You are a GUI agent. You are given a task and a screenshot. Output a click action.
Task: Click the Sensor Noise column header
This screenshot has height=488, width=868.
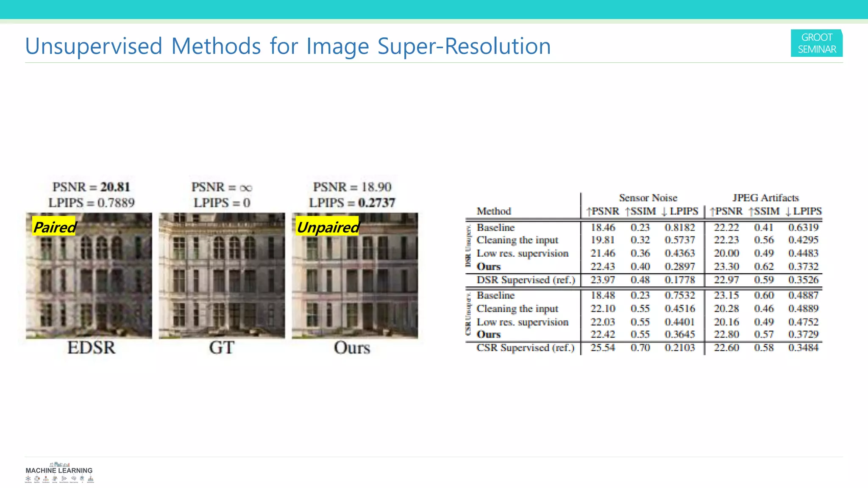pyautogui.click(x=648, y=198)
